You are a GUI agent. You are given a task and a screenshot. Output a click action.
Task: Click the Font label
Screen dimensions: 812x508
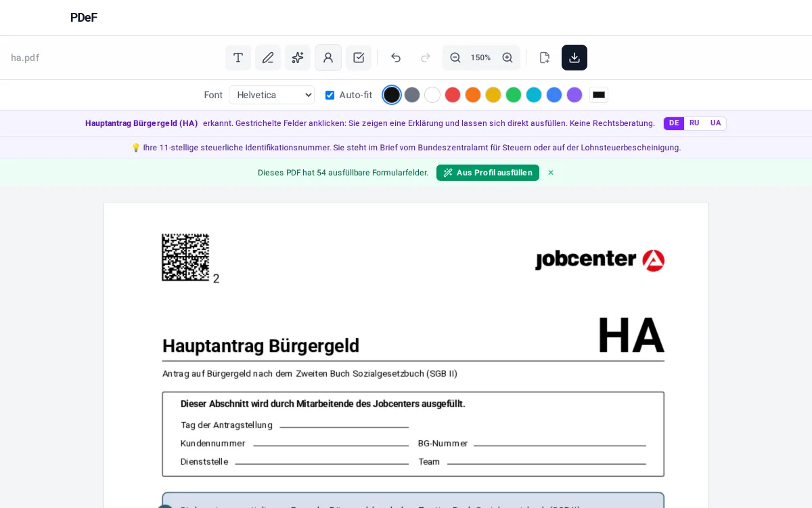[213, 95]
